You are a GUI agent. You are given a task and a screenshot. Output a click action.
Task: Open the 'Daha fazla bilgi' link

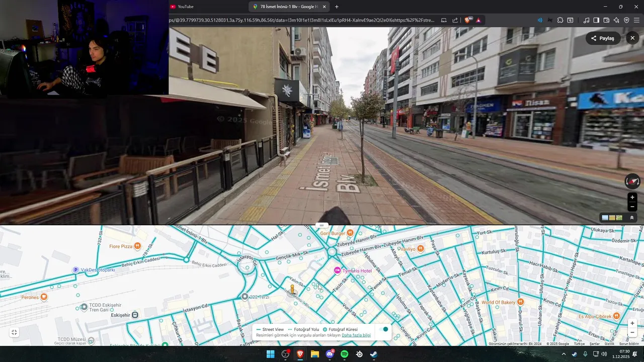point(356,335)
